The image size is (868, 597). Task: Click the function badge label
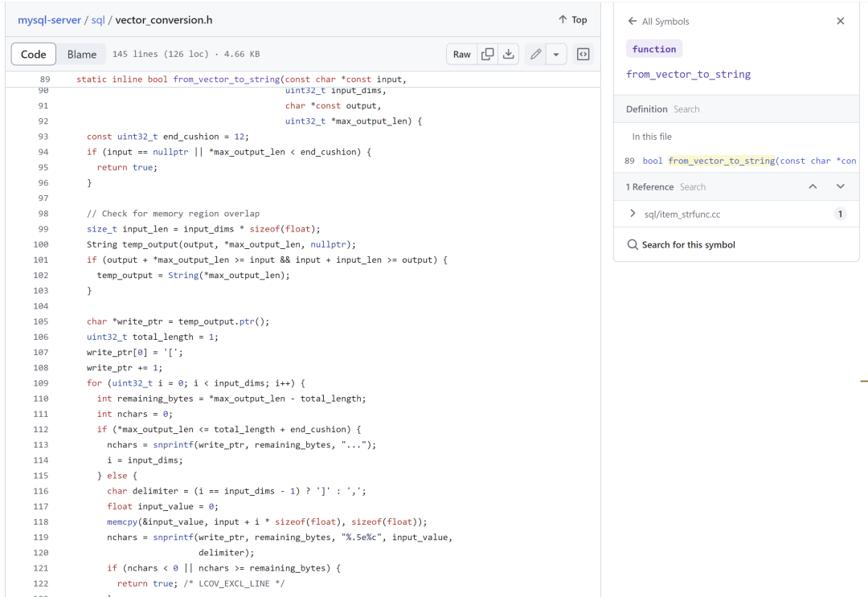(653, 49)
